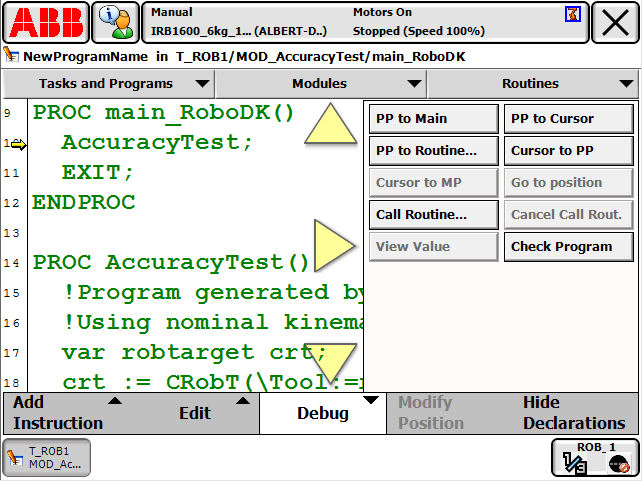Collapse the Debug menu

click(323, 413)
